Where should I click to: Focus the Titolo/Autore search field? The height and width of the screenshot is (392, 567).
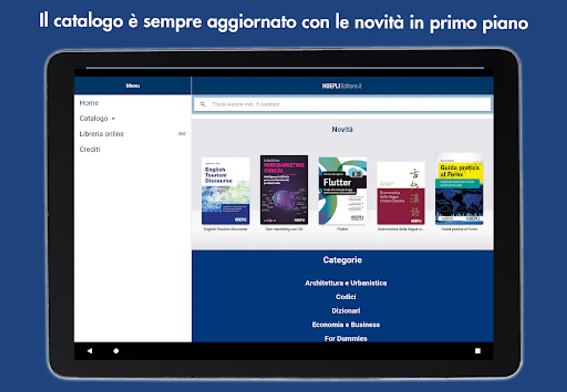click(x=342, y=105)
